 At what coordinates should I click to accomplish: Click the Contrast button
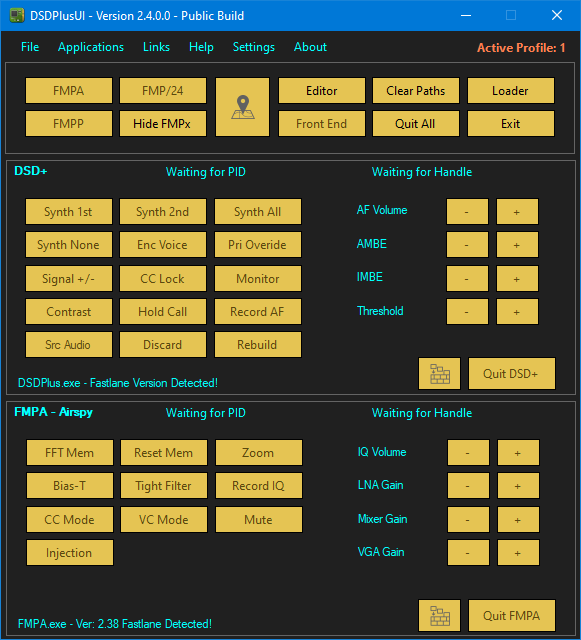point(69,311)
